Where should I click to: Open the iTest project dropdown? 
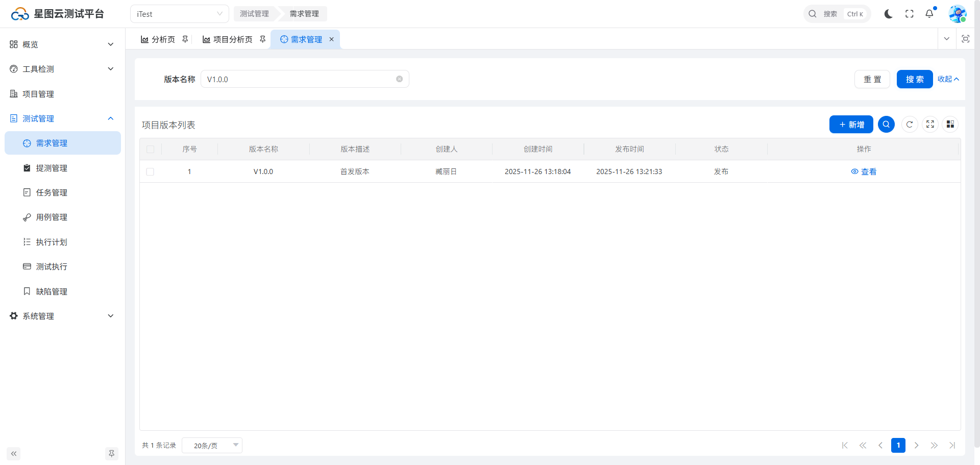(x=179, y=14)
